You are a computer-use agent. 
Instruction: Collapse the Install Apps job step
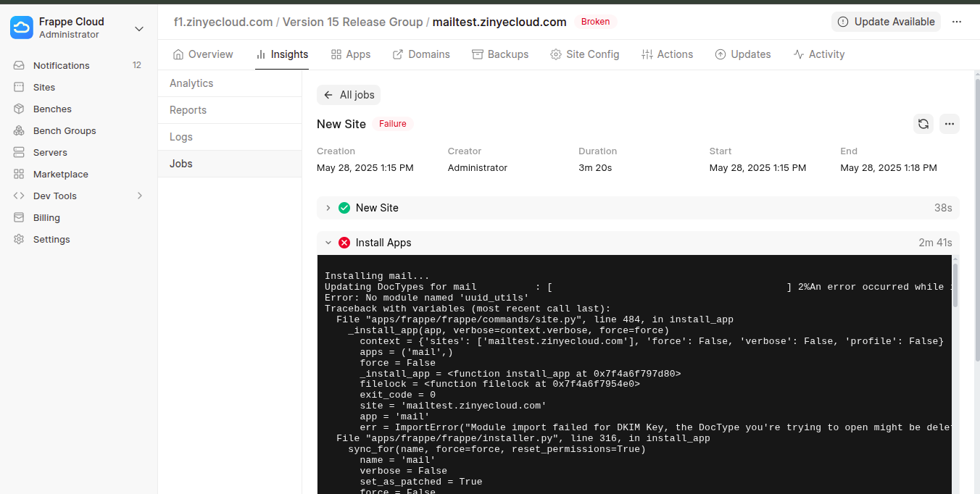[328, 243]
